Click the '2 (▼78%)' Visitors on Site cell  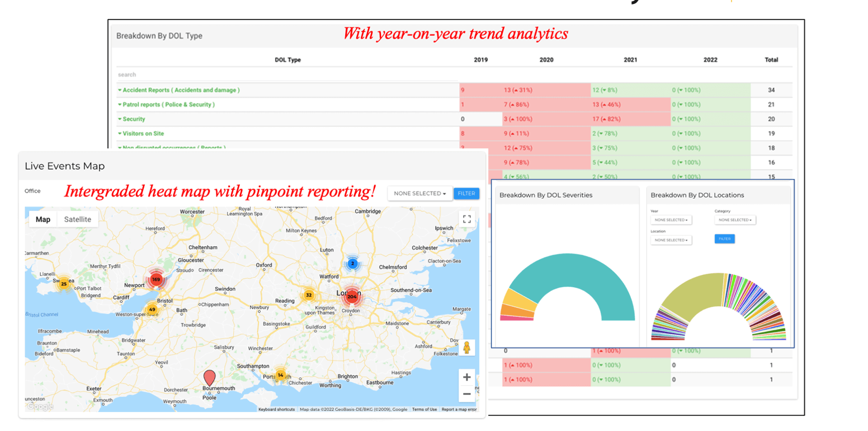[x=630, y=133]
